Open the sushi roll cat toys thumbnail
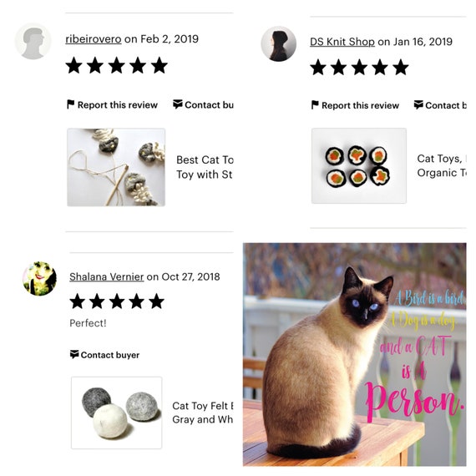This screenshot has width=476, height=476. (359, 165)
